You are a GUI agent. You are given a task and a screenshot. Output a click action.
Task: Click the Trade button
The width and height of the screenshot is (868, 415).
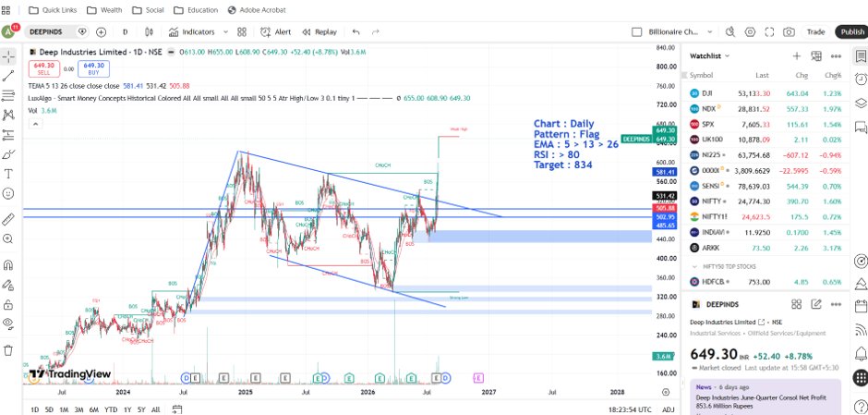pos(815,31)
